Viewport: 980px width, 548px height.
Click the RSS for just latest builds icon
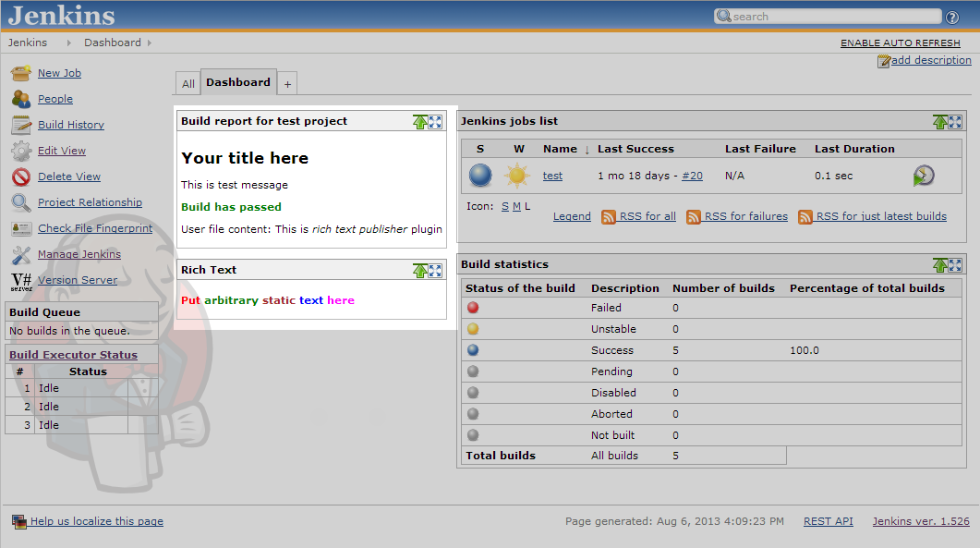(805, 217)
